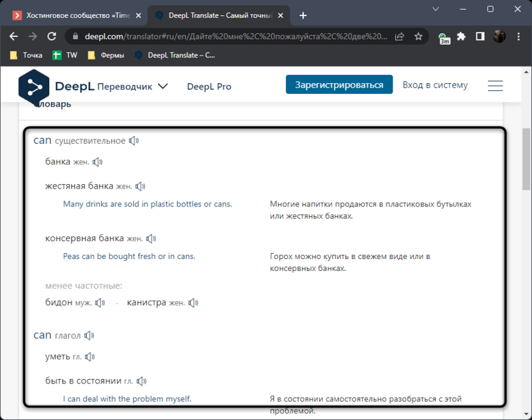Play audio for 'жестяная банка'

(x=140, y=187)
